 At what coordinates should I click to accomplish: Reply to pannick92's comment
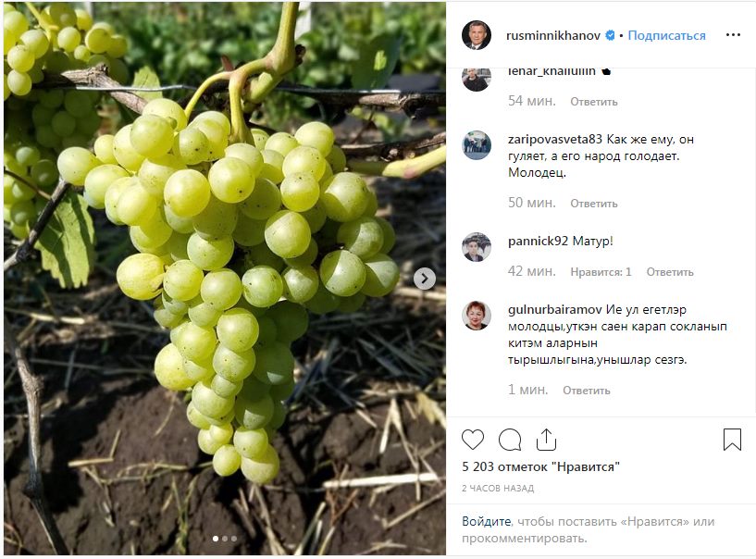(x=670, y=272)
